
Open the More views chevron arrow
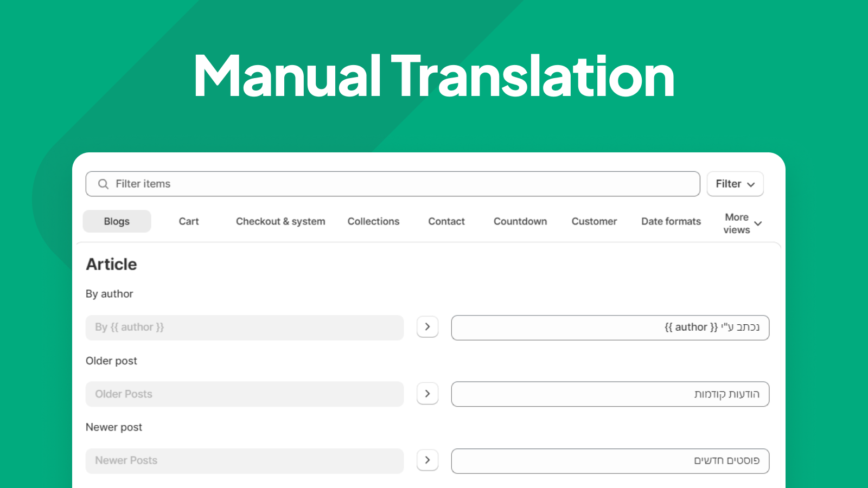(757, 223)
